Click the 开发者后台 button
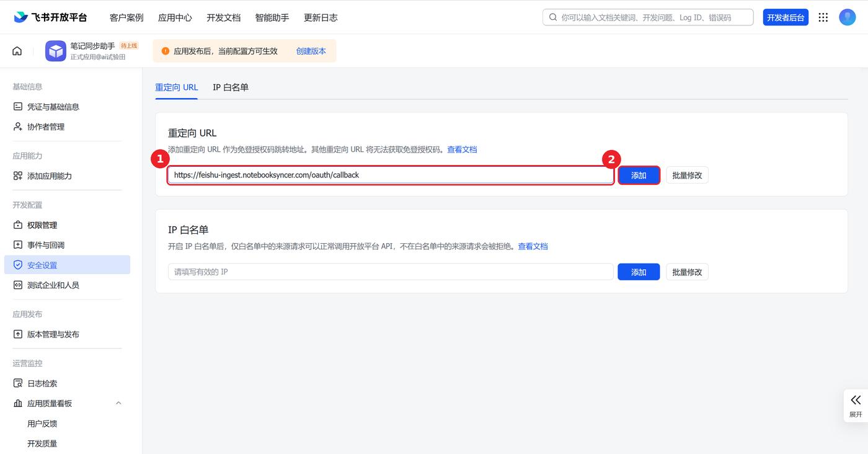The height and width of the screenshot is (454, 868). (x=786, y=17)
